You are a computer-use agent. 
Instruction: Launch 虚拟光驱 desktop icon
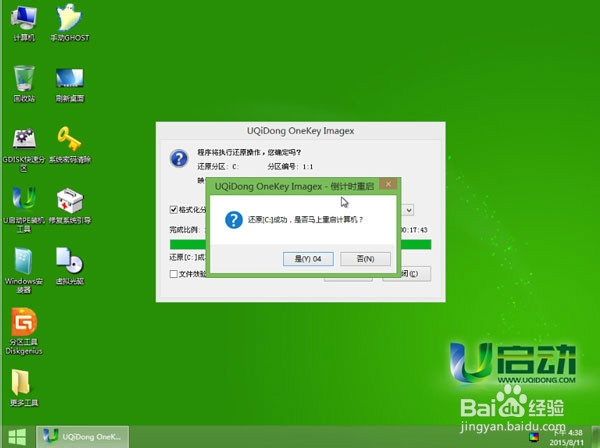pos(70,266)
